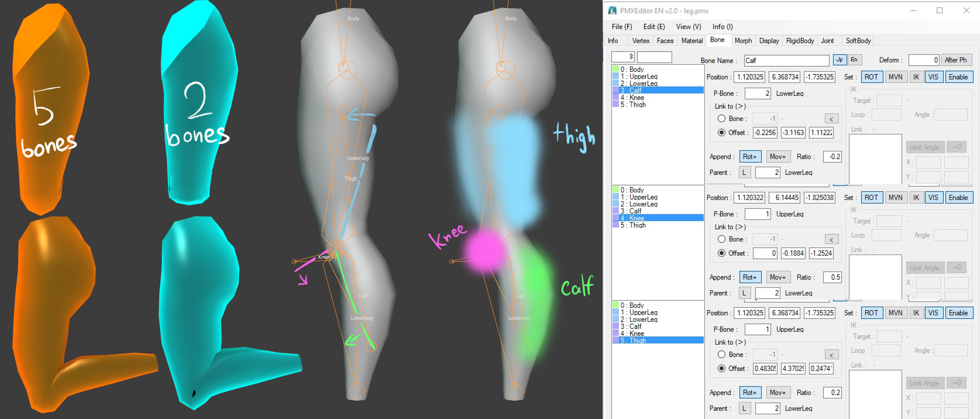Viewport: 980px width, 419px height.
Task: Switch to the Material tab
Action: [692, 41]
